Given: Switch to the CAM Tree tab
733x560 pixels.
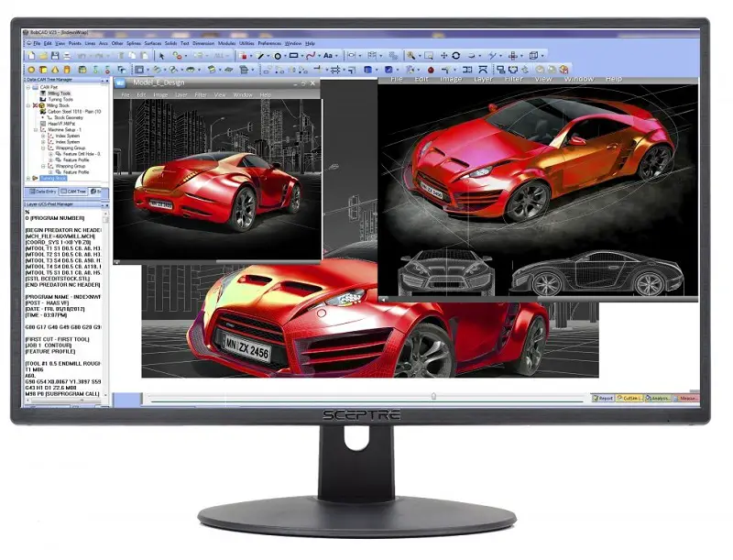Looking at the screenshot, I should click(x=73, y=192).
